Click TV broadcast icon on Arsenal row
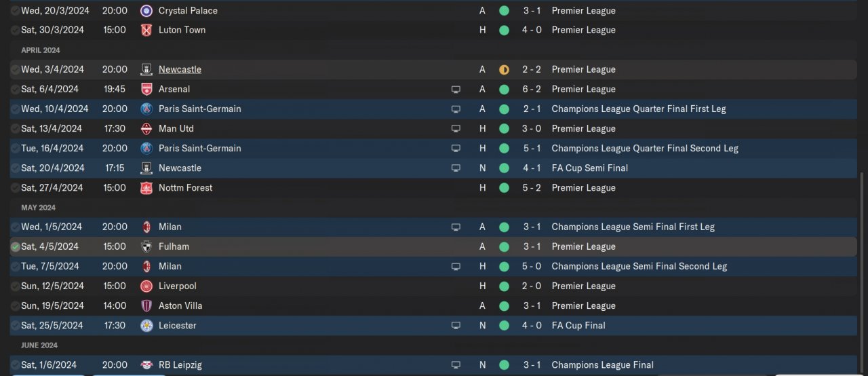Screen dimensions: 868x376 tap(456, 90)
